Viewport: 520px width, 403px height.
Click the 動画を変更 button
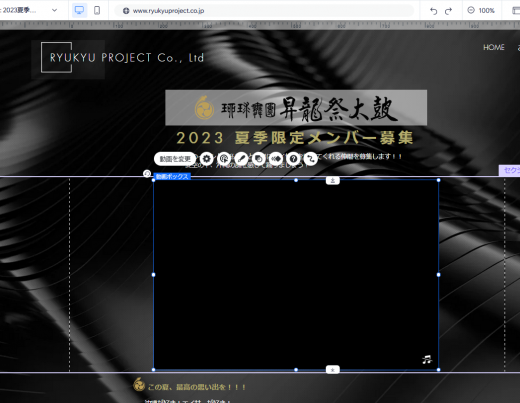(x=175, y=159)
